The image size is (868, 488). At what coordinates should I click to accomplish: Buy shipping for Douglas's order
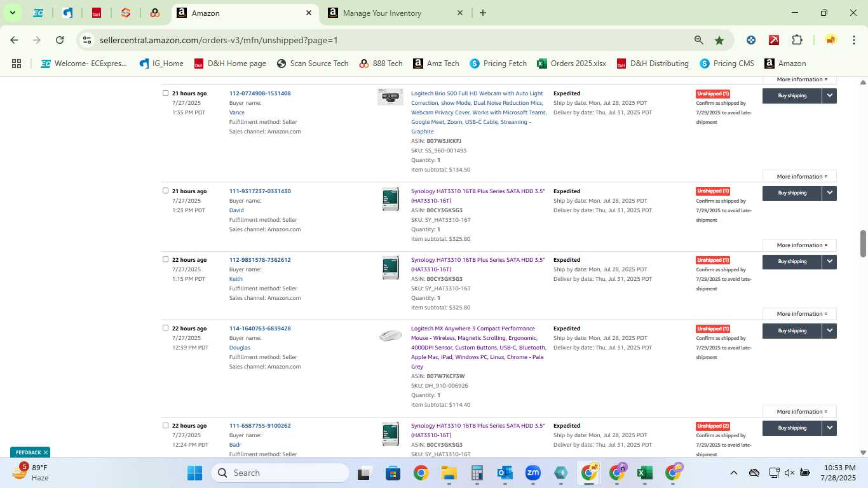coord(792,330)
